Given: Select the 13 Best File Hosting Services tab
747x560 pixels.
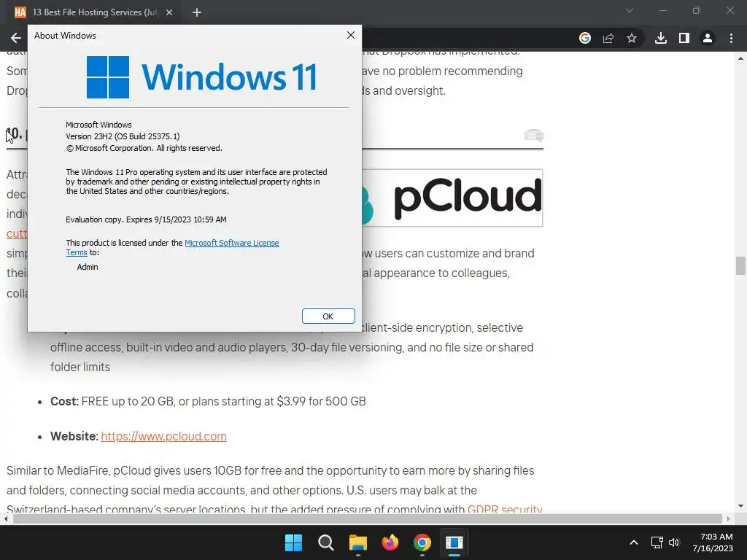Looking at the screenshot, I should pos(96,12).
